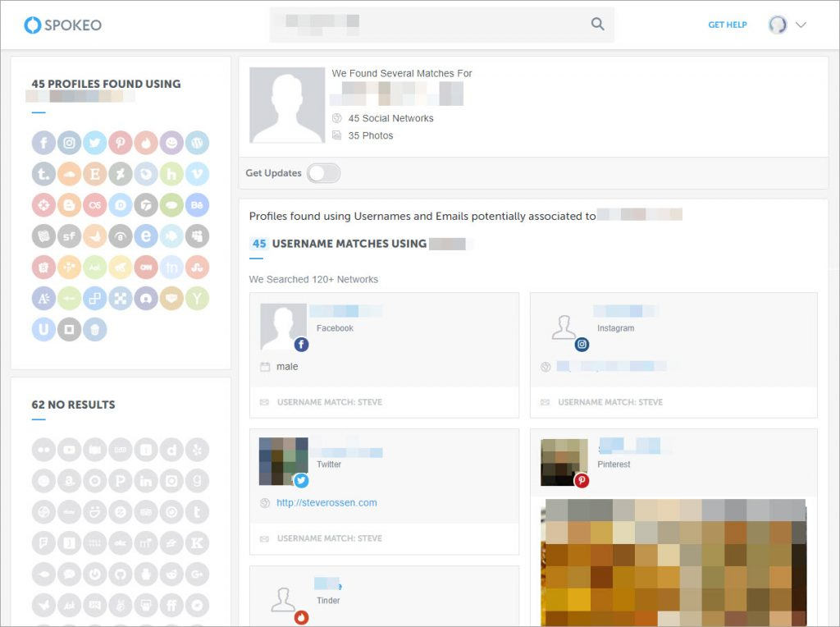Open the Twitter match card profile picture
The height and width of the screenshot is (627, 840).
283,461
